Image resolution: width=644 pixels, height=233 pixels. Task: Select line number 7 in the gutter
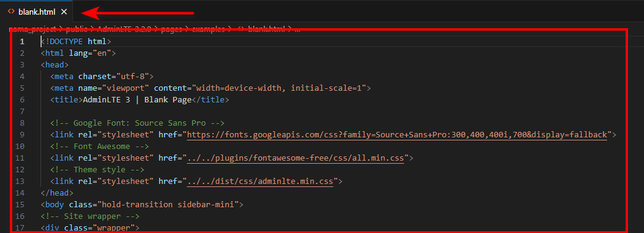[x=22, y=111]
